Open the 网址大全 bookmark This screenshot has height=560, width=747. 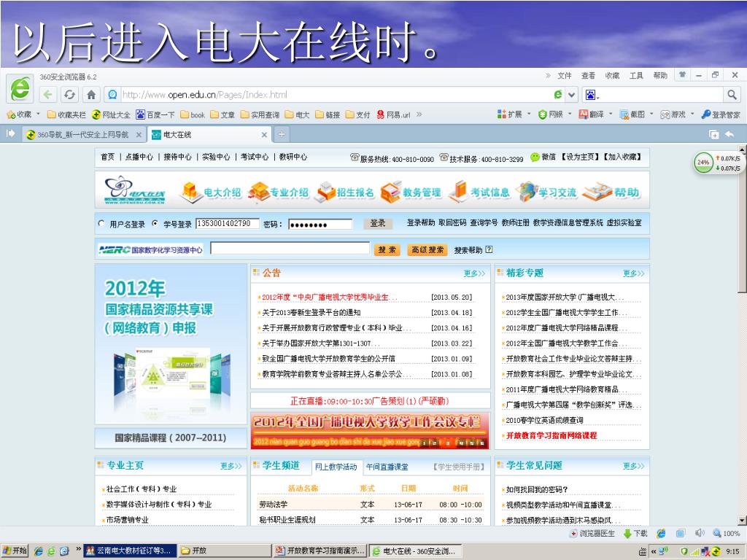point(111,114)
